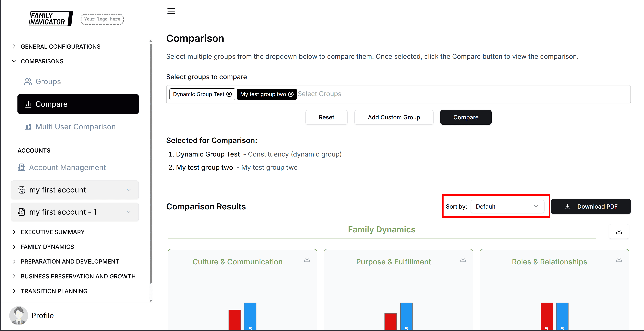Image resolution: width=644 pixels, height=331 pixels.
Task: Download Roles & Relationships chart
Action: pos(619,259)
